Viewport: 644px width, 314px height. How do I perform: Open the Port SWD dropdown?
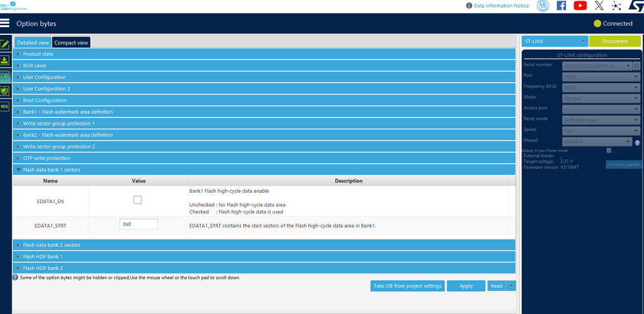(601, 77)
